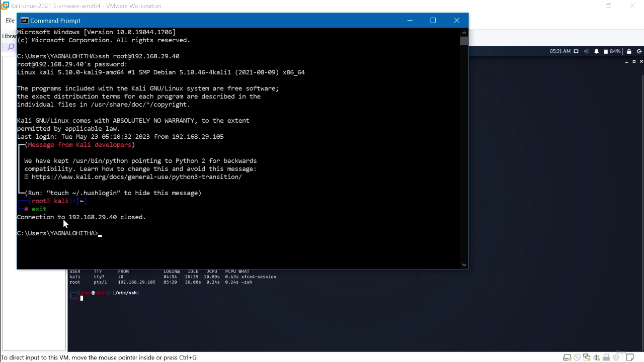Close the Command Prompt window

(x=457, y=21)
